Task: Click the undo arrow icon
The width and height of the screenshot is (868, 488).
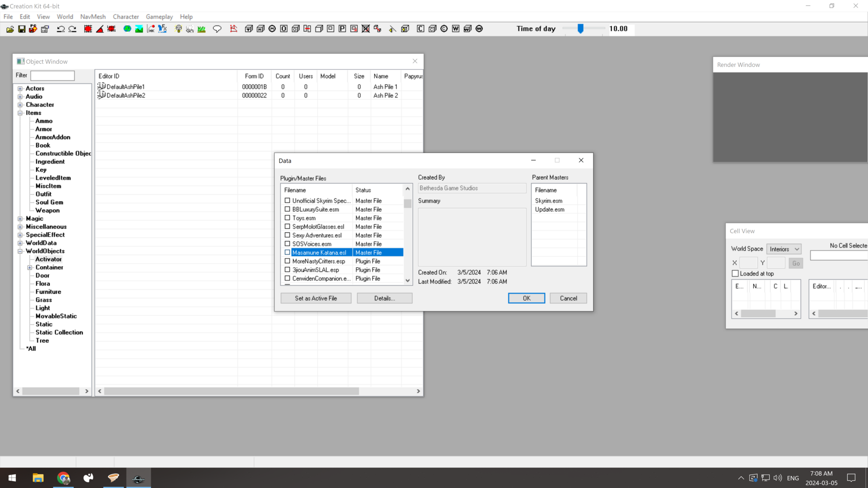Action: click(61, 29)
